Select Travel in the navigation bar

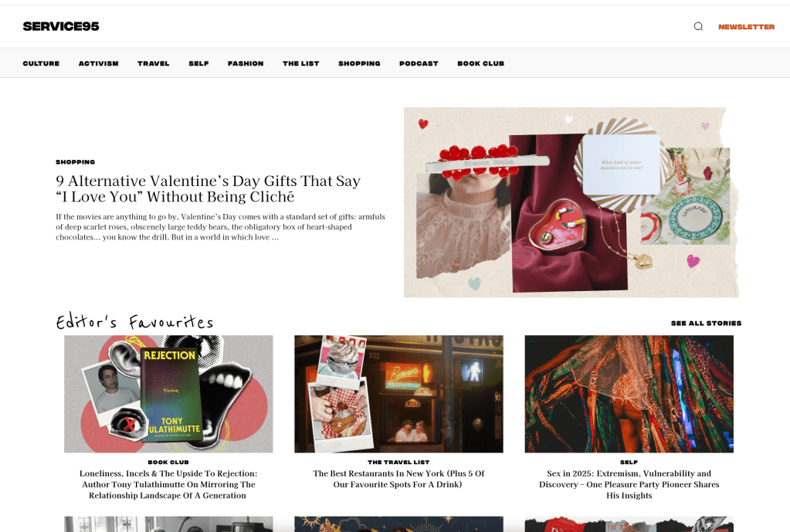click(153, 63)
